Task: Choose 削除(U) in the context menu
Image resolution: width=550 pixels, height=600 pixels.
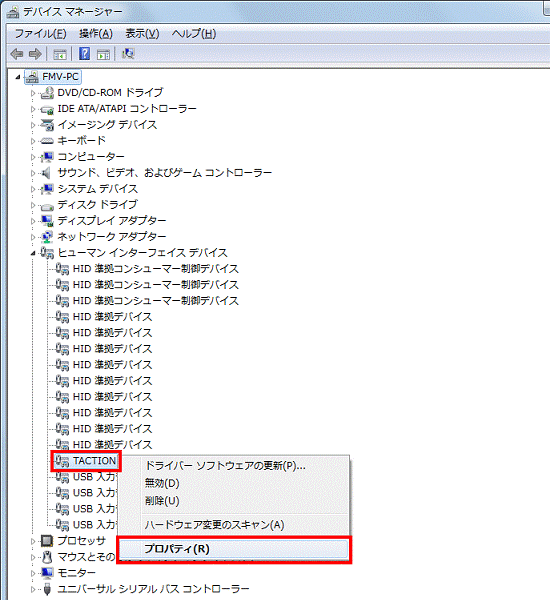Action: coord(233,501)
